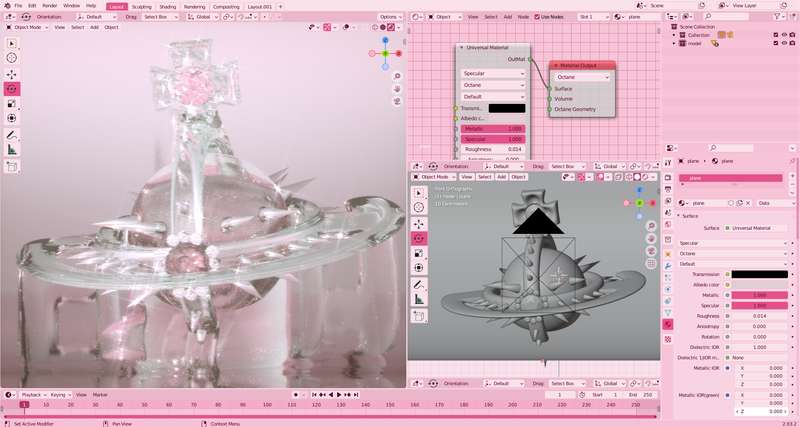Viewport: 800px width, 427px height.
Task: Select the Transform tool in main viewport
Action: pos(12,118)
